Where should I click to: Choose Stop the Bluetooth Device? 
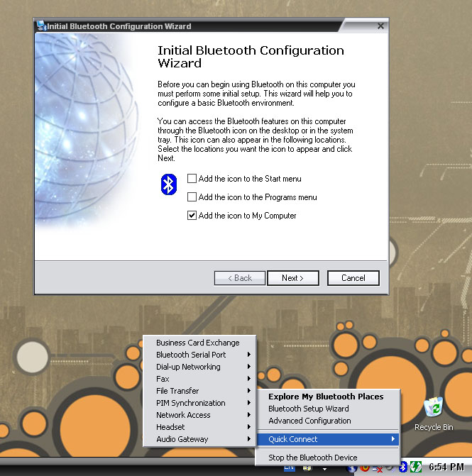[x=328, y=458]
